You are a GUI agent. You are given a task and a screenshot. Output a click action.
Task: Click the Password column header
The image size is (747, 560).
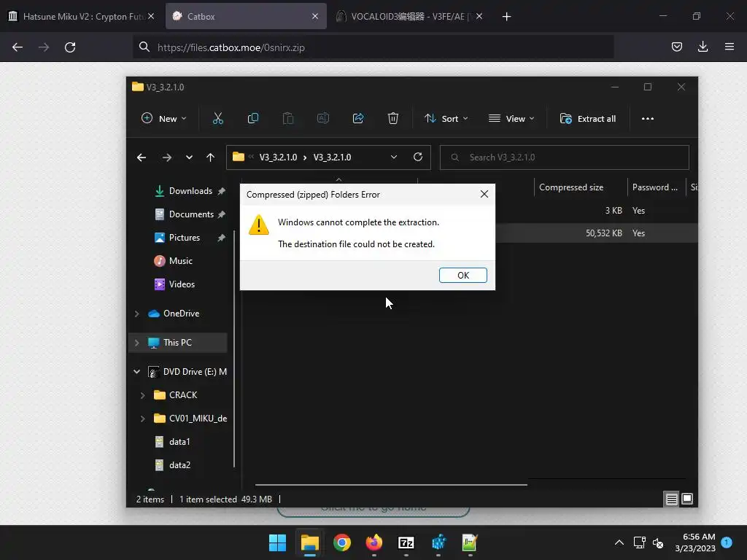pos(656,187)
